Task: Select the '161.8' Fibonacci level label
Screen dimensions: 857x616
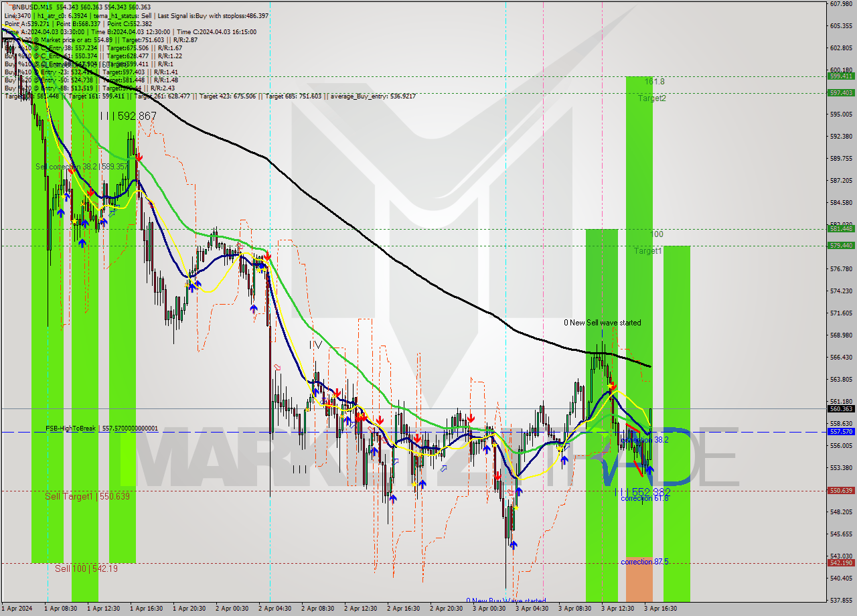Action: coord(655,82)
